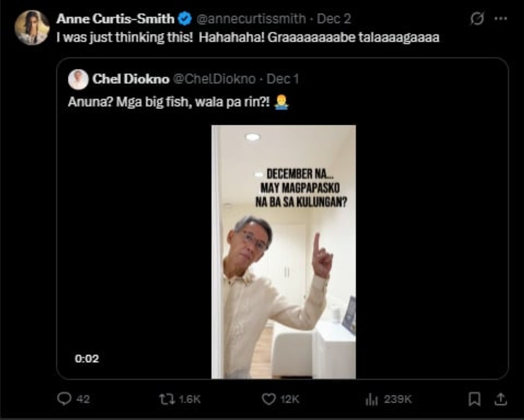Click Chel Diokno's small avatar
The width and height of the screenshot is (524, 420).
pos(78,79)
